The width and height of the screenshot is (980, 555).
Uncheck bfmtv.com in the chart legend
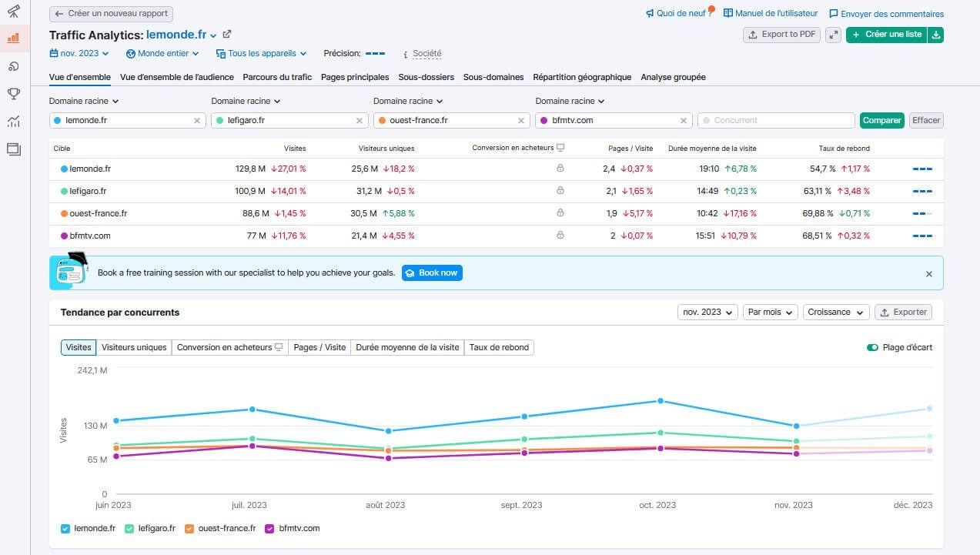pos(269,528)
